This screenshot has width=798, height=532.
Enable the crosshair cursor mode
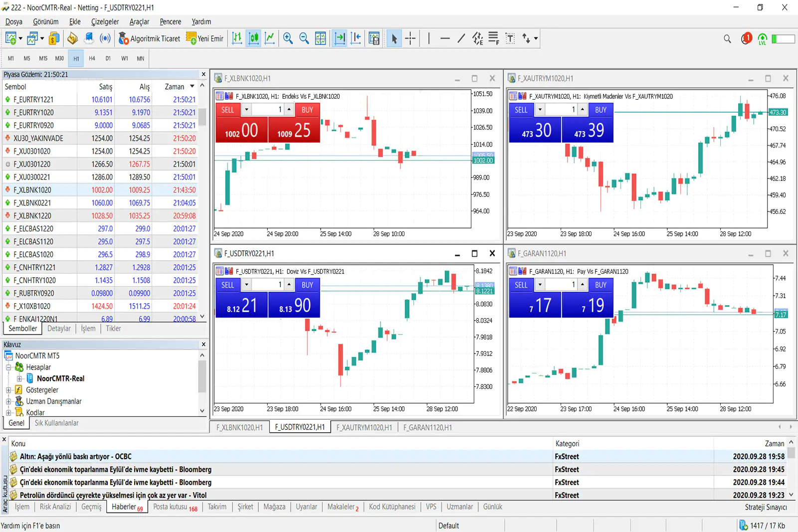[x=410, y=38]
